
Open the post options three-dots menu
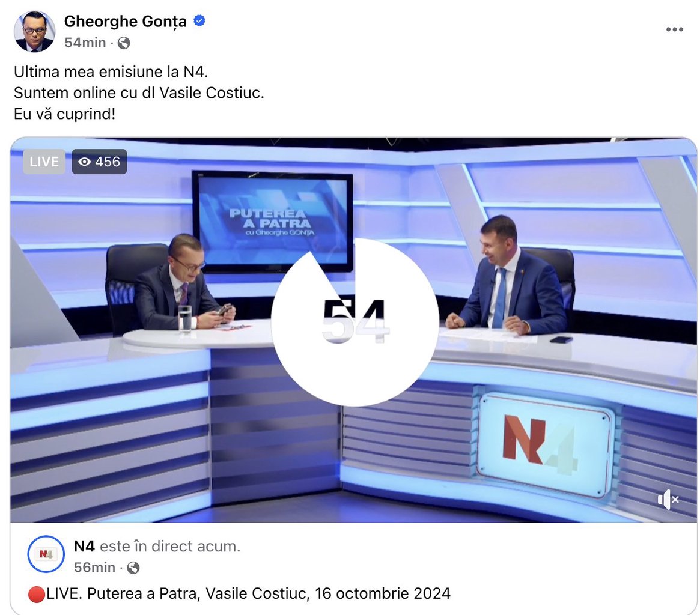tap(674, 29)
